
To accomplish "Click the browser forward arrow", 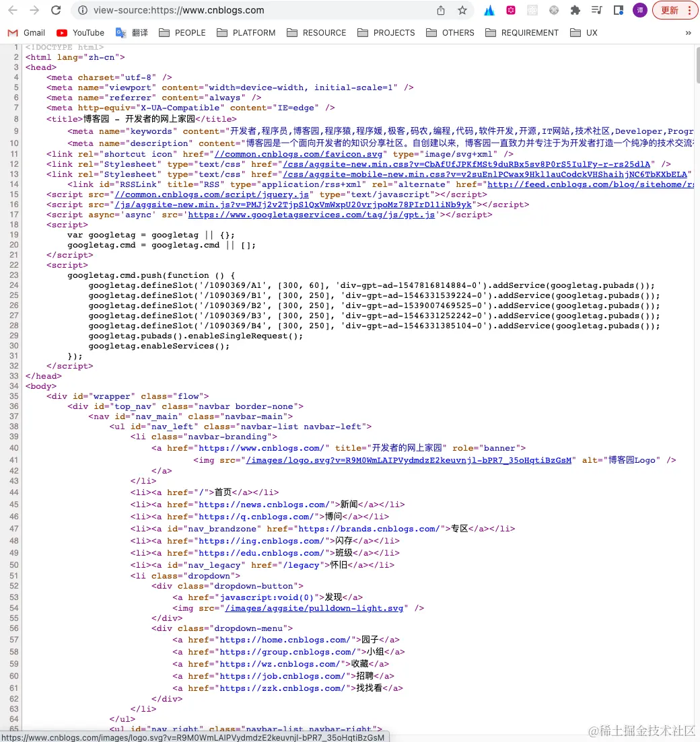I will coord(34,10).
